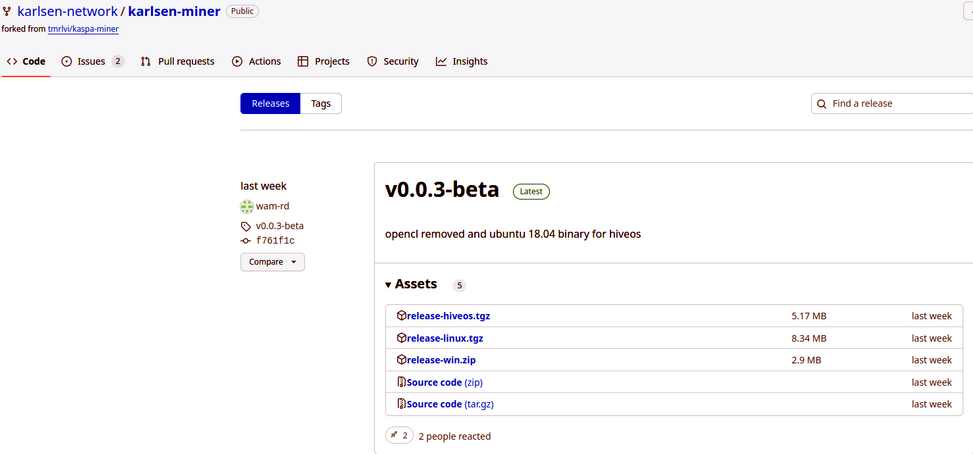Select the Releases button
The image size is (973, 454).
(271, 104)
